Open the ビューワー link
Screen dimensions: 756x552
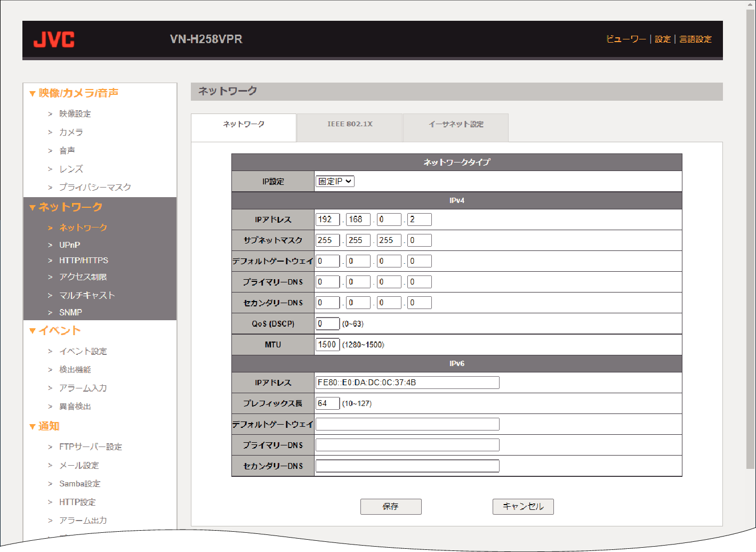(x=626, y=39)
